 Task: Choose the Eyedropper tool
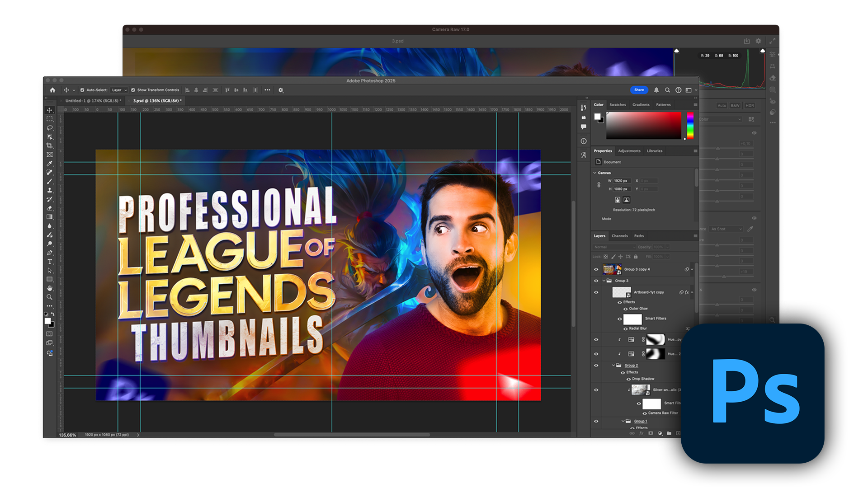(x=50, y=164)
